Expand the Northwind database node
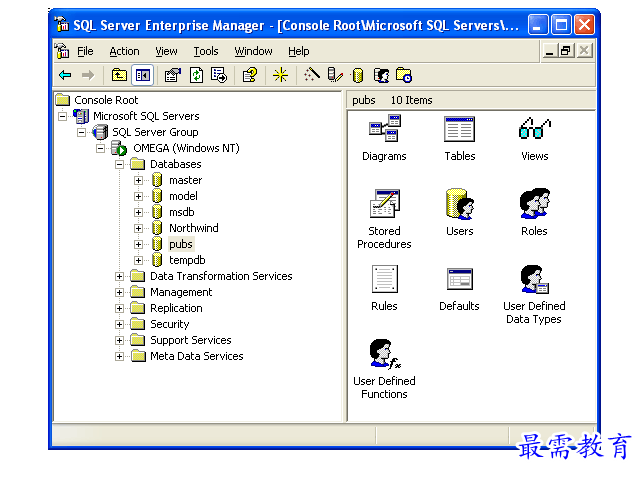Image resolution: width=640 pixels, height=478 pixels. coord(138,228)
